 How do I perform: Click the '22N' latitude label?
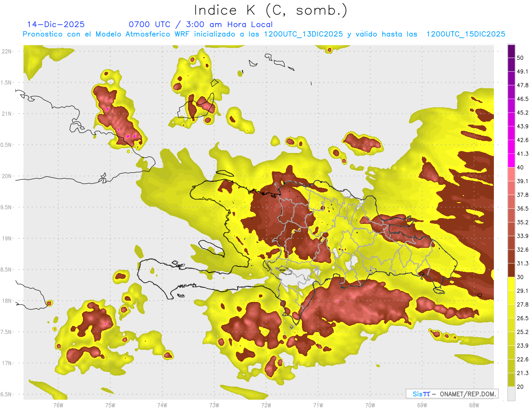(6, 51)
